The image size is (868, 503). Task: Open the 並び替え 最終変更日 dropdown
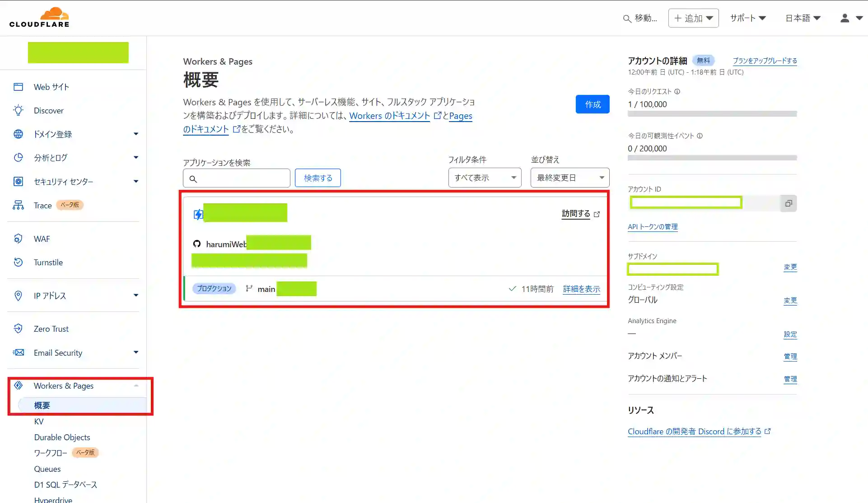(570, 178)
